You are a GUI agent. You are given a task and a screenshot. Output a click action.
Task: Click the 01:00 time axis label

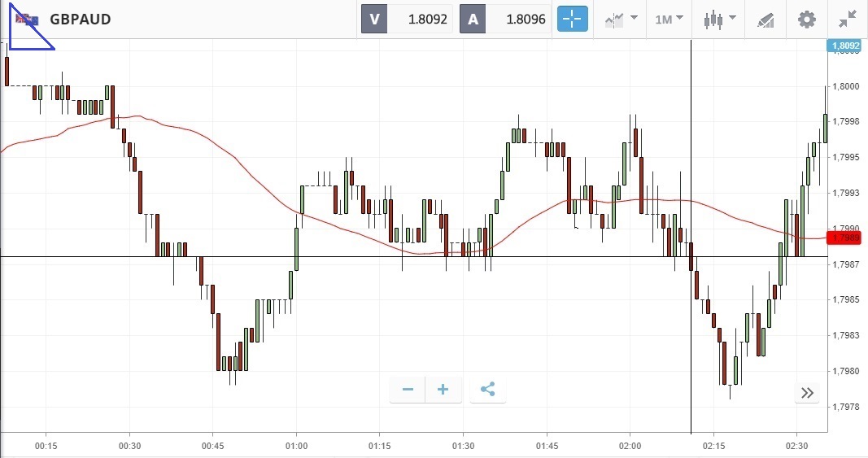[x=296, y=446]
